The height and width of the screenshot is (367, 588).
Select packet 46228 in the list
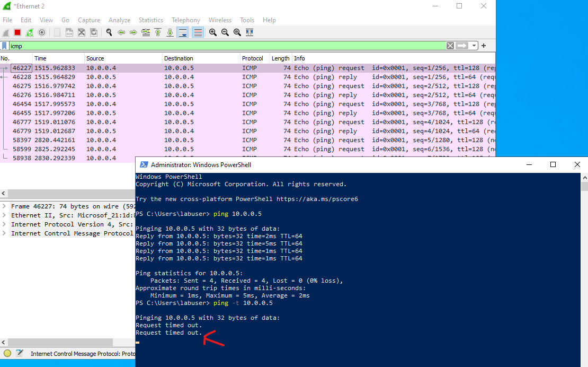[247, 77]
